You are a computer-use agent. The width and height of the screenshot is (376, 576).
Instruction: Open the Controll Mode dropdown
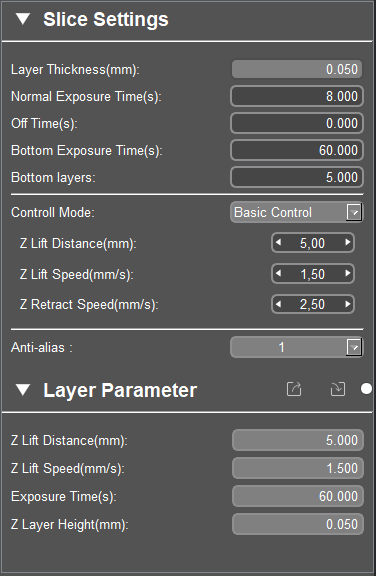pos(297,212)
